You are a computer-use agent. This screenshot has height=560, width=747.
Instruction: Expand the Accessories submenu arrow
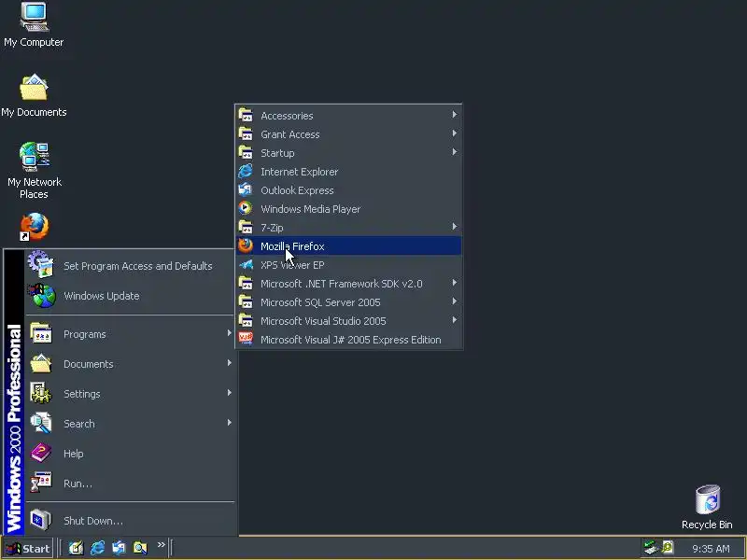(455, 115)
